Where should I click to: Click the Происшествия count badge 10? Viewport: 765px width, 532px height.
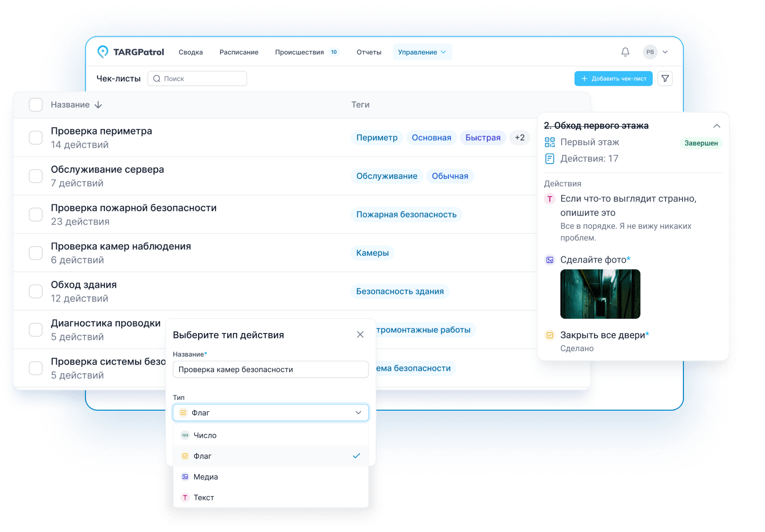pyautogui.click(x=334, y=52)
